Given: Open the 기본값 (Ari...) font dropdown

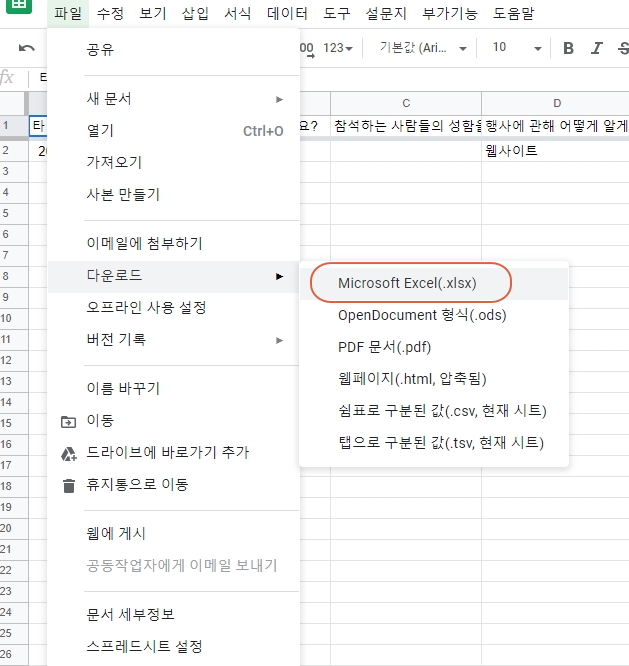Looking at the screenshot, I should [423, 48].
